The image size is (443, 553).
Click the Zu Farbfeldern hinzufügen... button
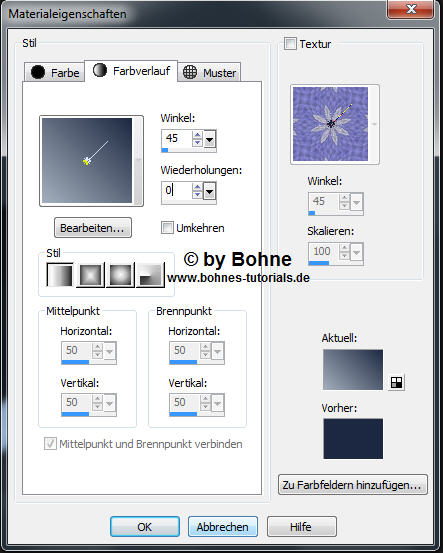(353, 485)
